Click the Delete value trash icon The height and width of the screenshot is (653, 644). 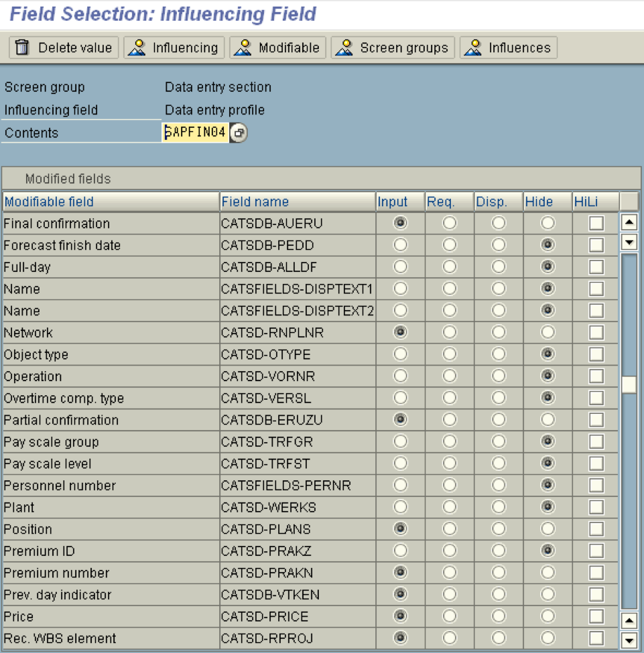point(22,48)
